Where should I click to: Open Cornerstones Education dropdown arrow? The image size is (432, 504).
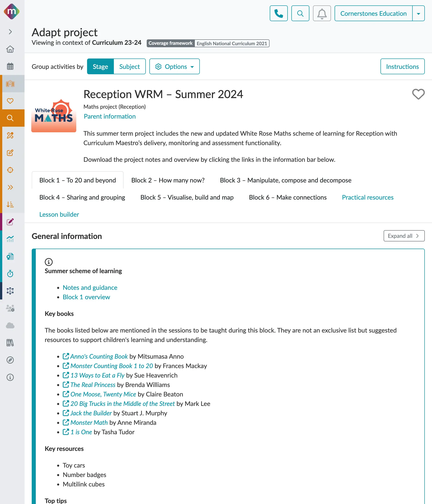(418, 13)
